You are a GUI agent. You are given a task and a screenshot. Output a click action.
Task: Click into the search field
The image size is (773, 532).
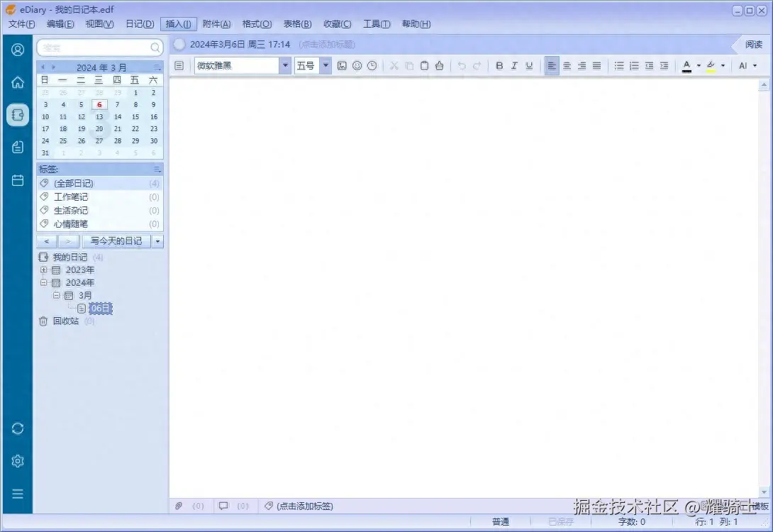tap(94, 48)
